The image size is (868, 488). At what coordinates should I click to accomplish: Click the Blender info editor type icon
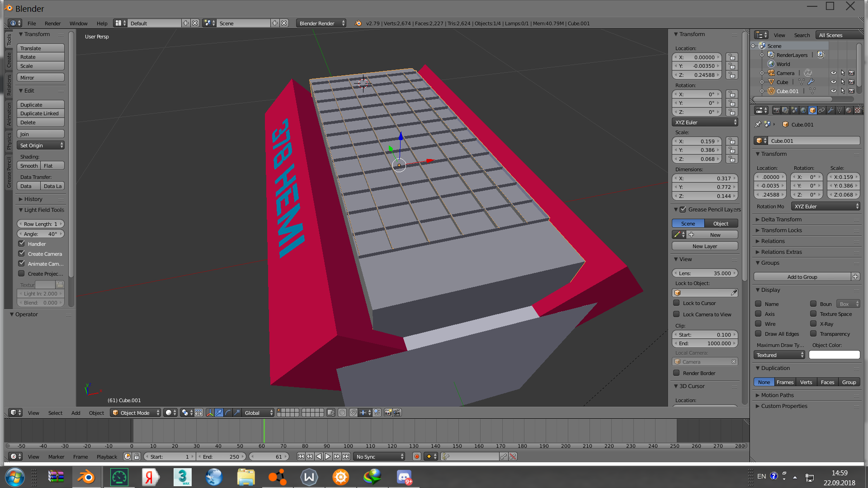click(15, 23)
